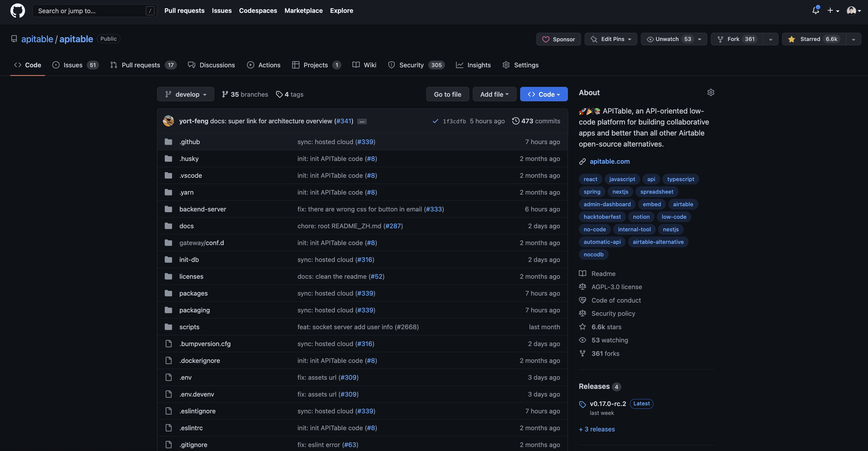This screenshot has height=451, width=868.
Task: Click the link icon beside apitable.com
Action: tap(582, 162)
